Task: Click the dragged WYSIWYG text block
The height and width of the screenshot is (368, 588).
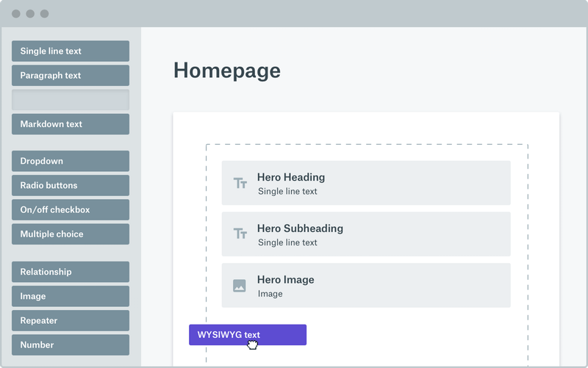Action: click(x=248, y=335)
